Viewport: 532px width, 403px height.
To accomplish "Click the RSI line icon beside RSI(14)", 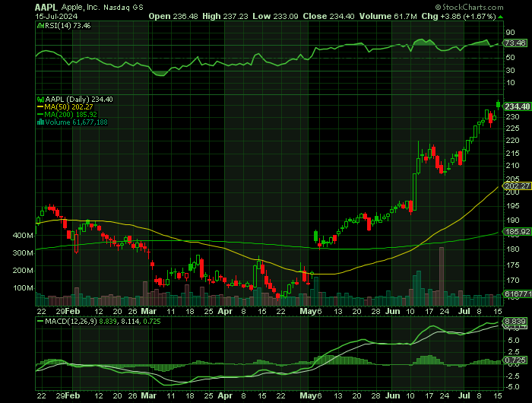I will click(x=40, y=25).
